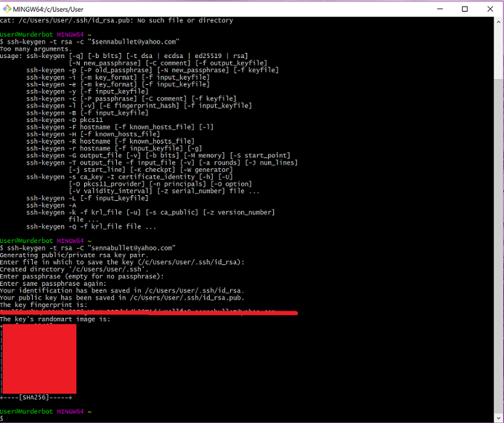Click the scrollbar up arrow

pyautogui.click(x=498, y=22)
